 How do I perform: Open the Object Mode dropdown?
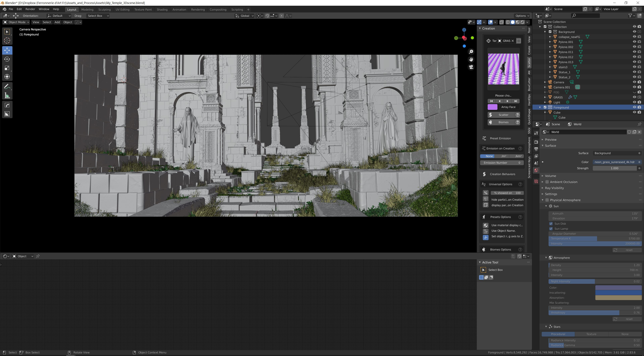coord(16,22)
